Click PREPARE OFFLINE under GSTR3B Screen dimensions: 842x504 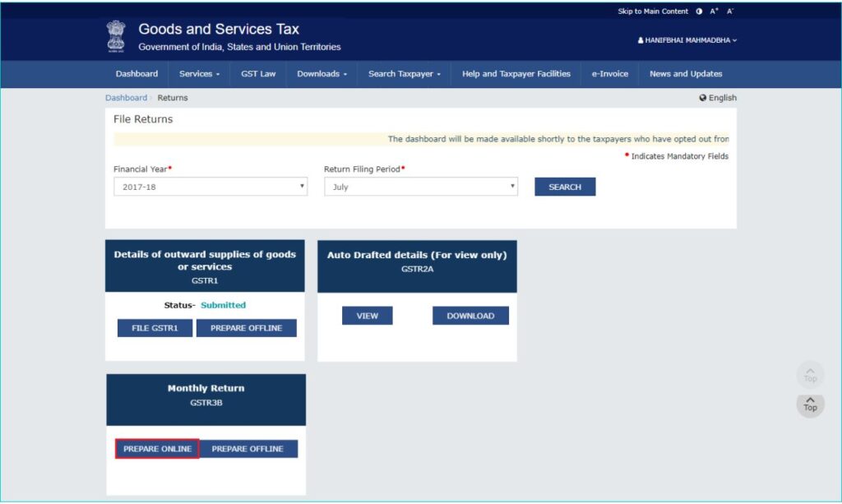(248, 449)
